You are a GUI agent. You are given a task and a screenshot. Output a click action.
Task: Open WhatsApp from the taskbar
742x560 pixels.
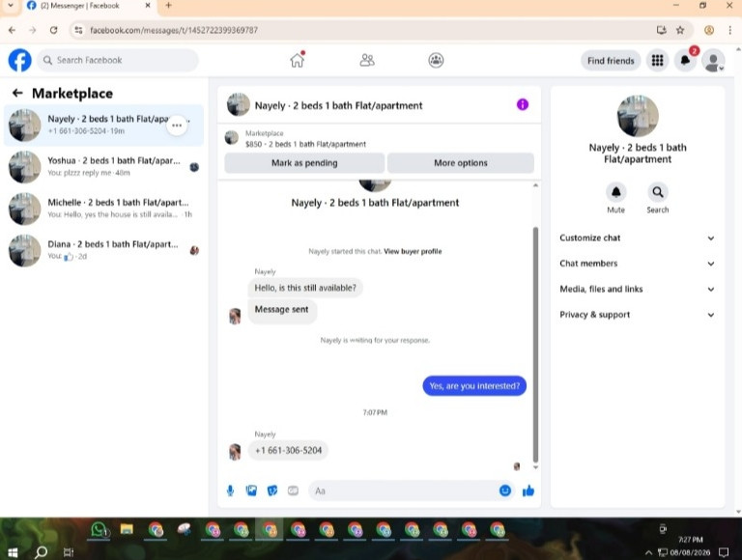tap(99, 530)
